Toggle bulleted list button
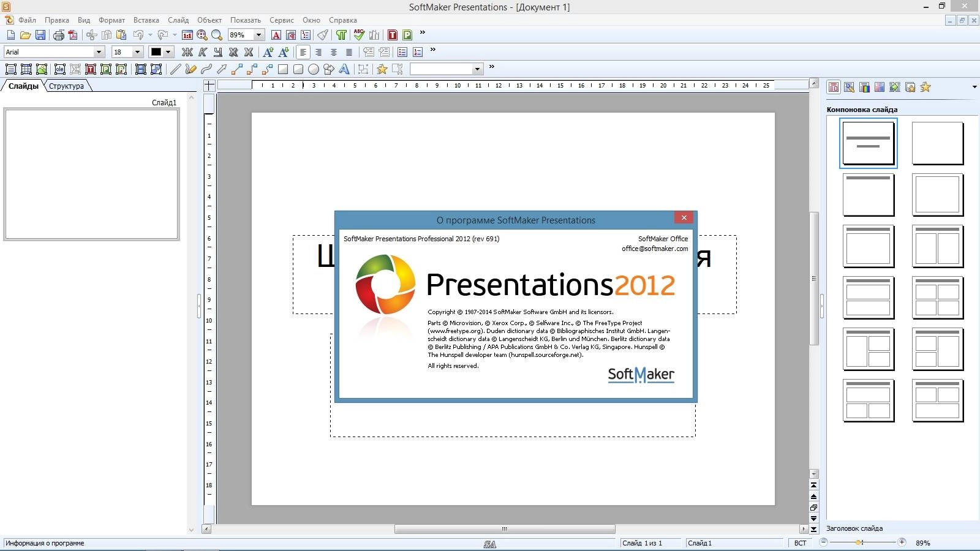Image resolution: width=980 pixels, height=551 pixels. tap(402, 52)
